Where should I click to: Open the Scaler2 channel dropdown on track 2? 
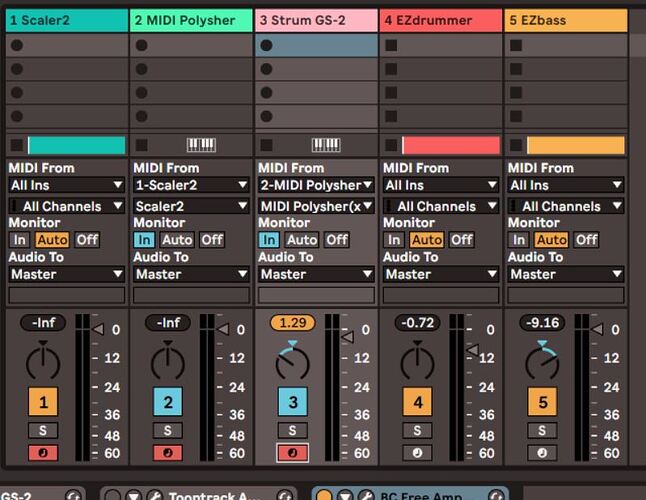pyautogui.click(x=192, y=206)
